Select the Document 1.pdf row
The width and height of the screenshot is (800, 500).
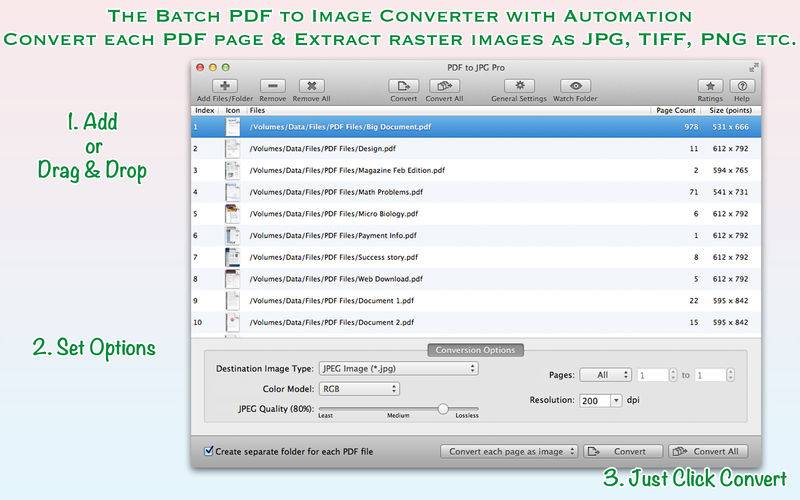(476, 301)
